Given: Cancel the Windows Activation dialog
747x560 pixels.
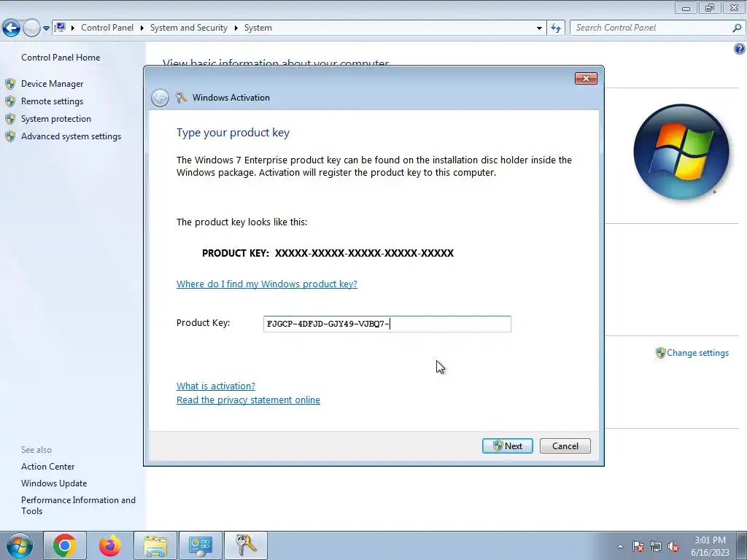Looking at the screenshot, I should pos(565,446).
